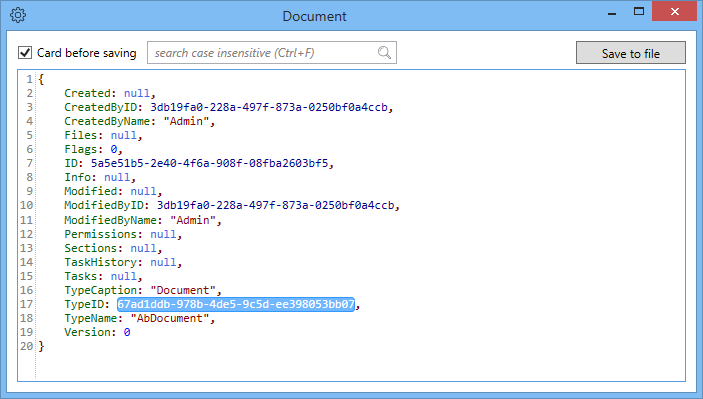Select the "AbDocument" TypeName value
Screen dimensions: 703x399
pos(170,318)
